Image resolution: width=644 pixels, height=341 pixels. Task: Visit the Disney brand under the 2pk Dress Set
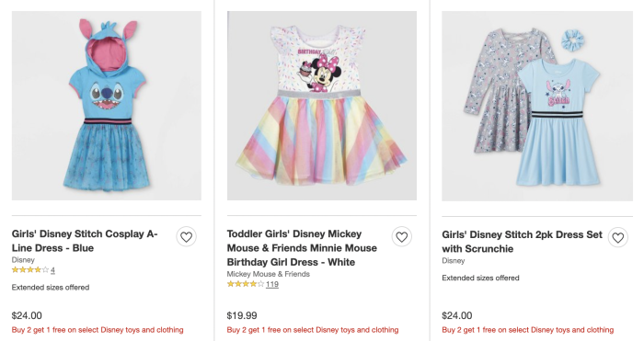[454, 260]
